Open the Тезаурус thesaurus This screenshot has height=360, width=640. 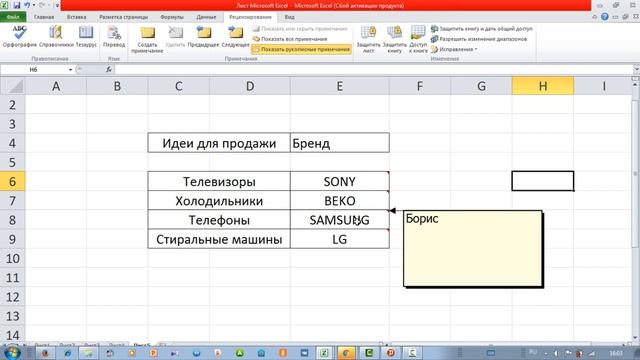[86, 36]
